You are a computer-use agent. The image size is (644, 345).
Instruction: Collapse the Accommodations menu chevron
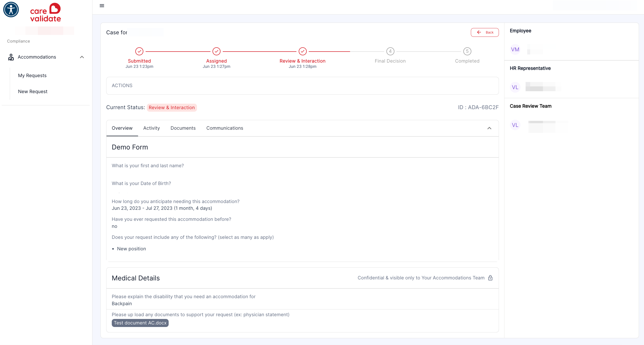(x=82, y=57)
